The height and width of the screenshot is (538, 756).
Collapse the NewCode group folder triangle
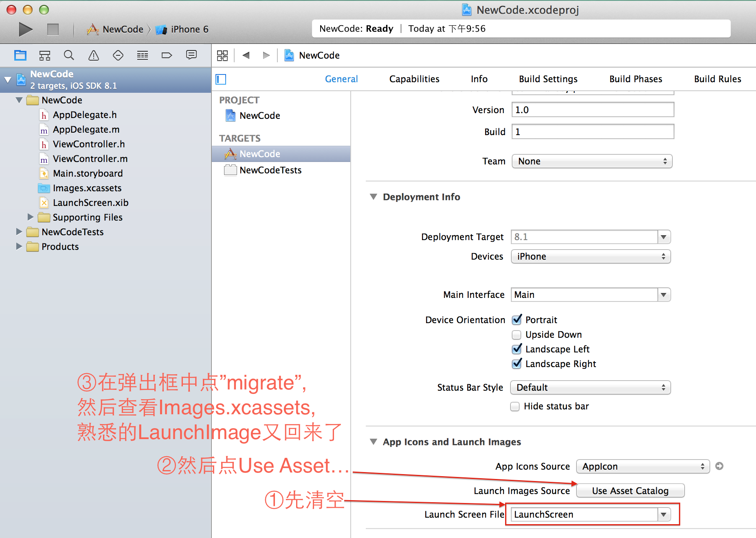(x=19, y=100)
